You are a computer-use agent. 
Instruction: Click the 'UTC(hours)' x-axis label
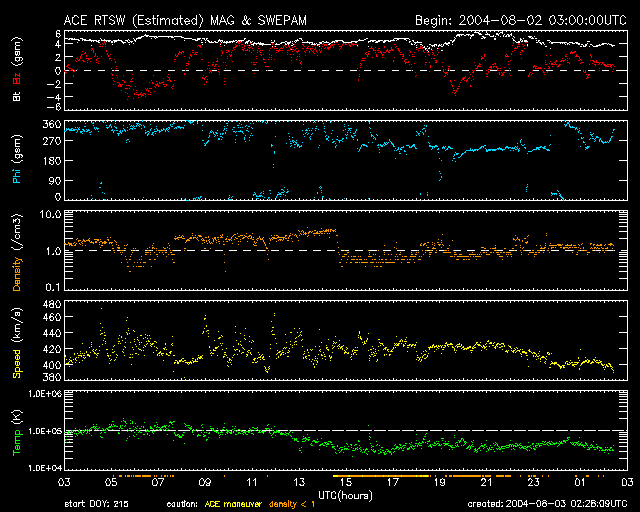(345, 496)
